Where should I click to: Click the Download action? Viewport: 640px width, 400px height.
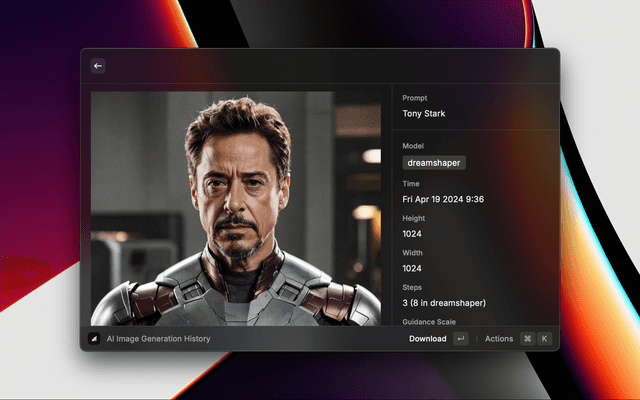[x=427, y=339]
